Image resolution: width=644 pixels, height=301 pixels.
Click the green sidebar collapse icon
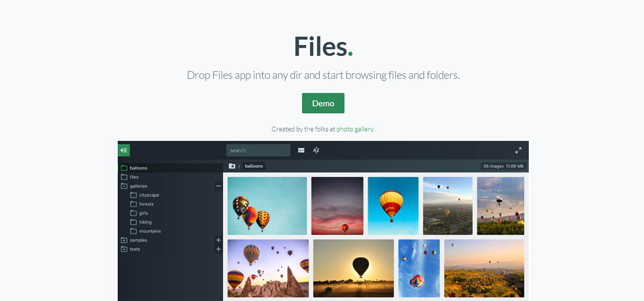pyautogui.click(x=124, y=150)
